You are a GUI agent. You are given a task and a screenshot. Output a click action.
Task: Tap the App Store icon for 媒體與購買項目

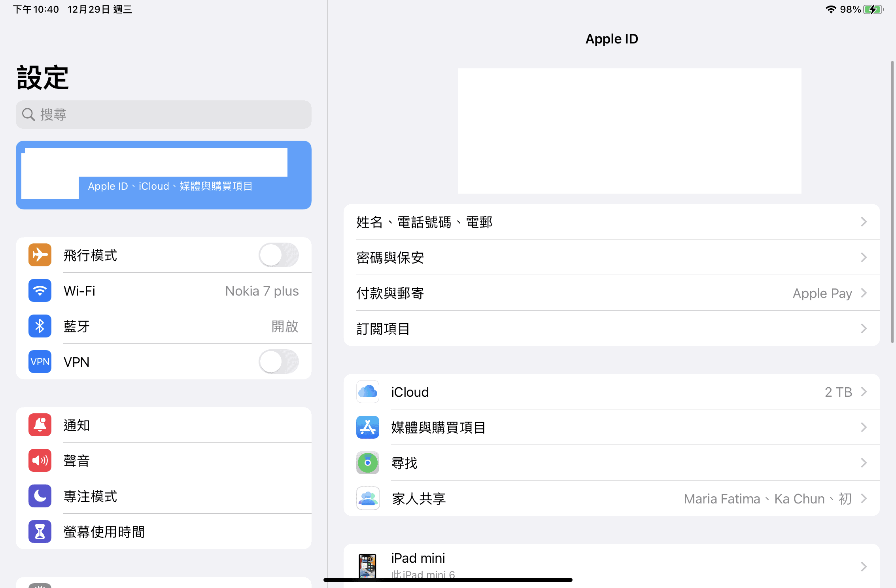click(368, 427)
